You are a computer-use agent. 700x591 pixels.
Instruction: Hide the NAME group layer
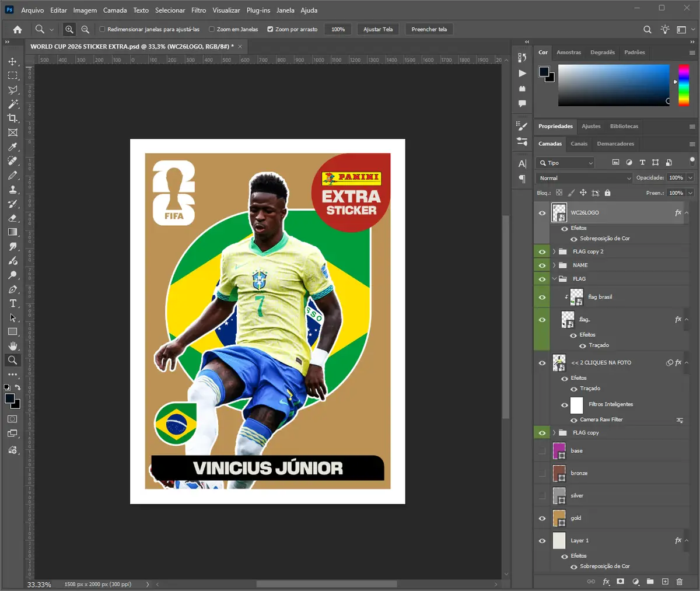tap(542, 265)
